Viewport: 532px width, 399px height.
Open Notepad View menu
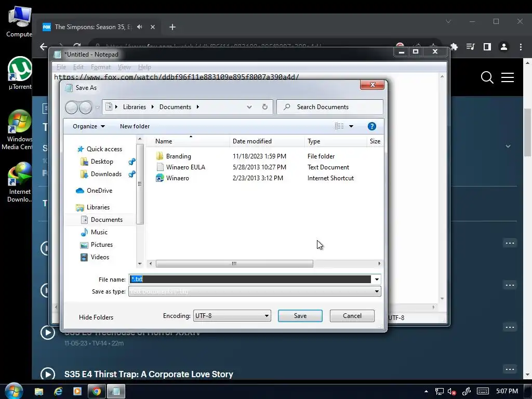tap(124, 67)
